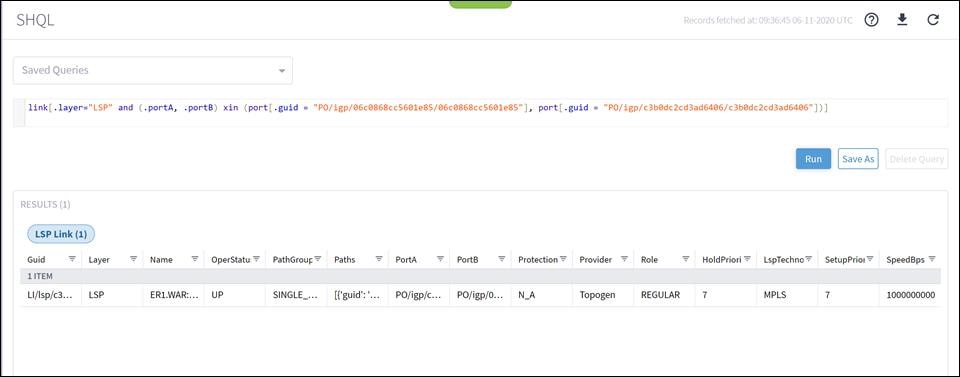The image size is (960, 377).
Task: Click the LI/lsp/c3... Guid cell
Action: [x=51, y=295]
